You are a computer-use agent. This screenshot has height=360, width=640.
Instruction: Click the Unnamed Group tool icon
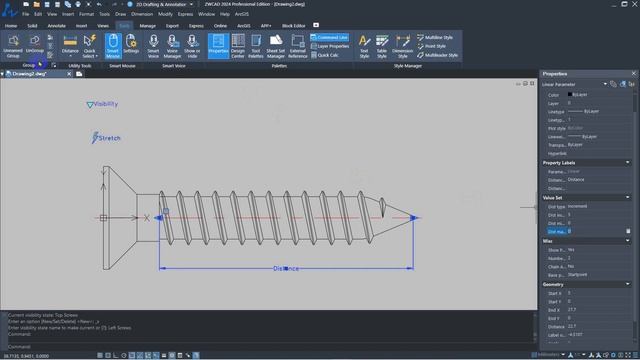tap(13, 46)
